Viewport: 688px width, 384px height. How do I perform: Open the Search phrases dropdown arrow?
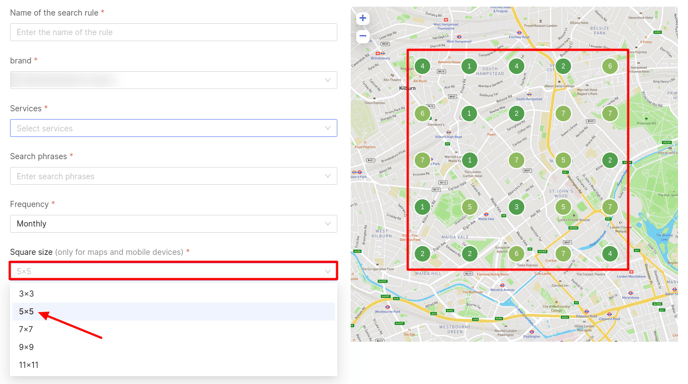pyautogui.click(x=327, y=176)
